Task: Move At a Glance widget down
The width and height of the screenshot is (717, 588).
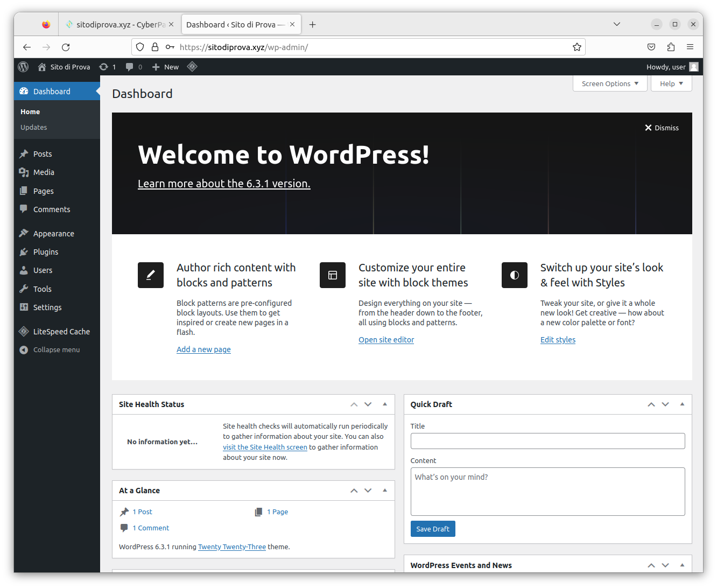Action: pyautogui.click(x=368, y=491)
